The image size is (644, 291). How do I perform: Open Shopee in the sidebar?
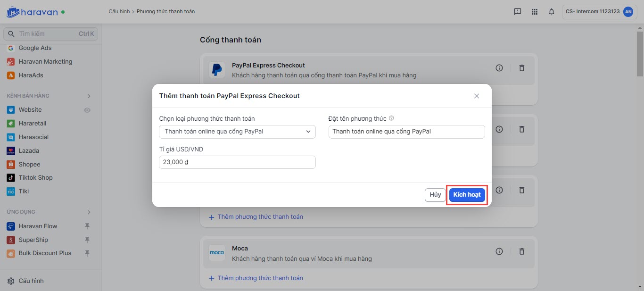point(29,164)
